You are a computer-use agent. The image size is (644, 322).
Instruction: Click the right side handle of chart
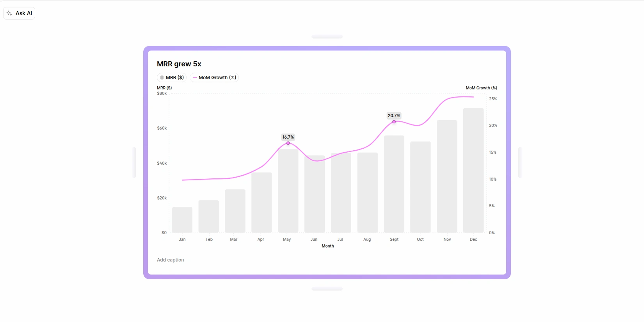[x=520, y=162]
